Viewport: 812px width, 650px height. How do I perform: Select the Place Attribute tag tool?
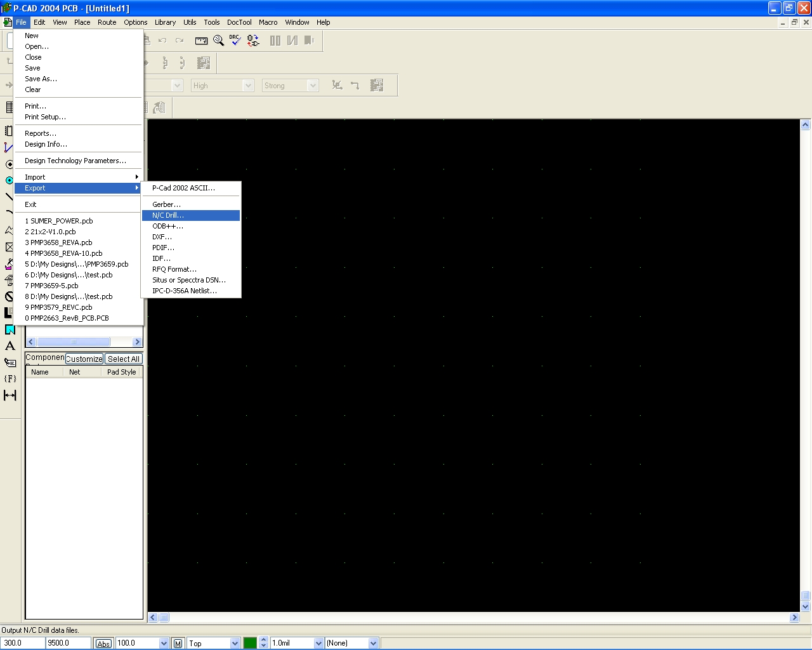tap(10, 362)
